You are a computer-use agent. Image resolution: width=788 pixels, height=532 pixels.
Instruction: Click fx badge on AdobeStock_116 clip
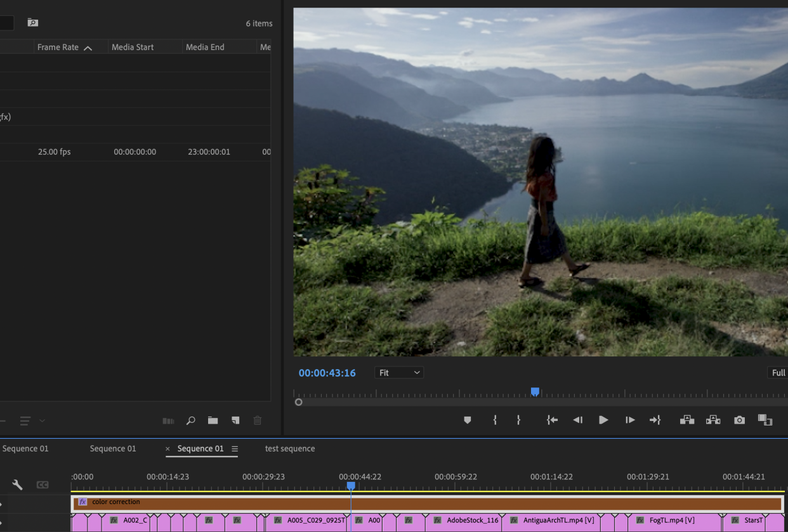[x=438, y=520]
